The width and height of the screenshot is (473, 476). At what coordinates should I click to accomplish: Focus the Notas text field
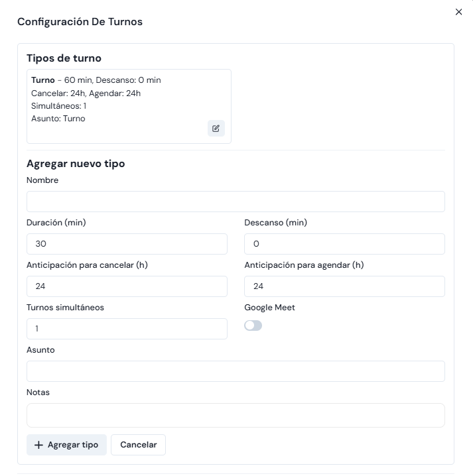click(236, 415)
